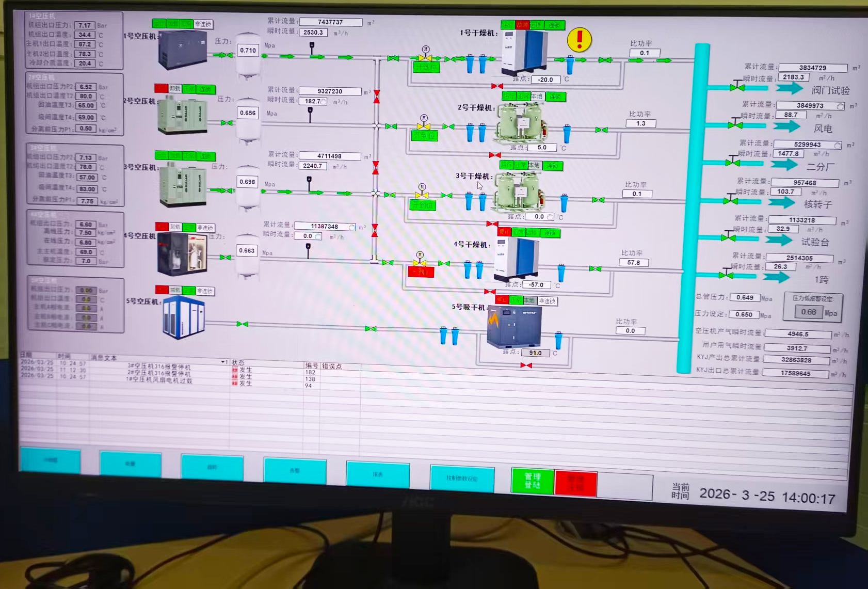Click the green 管理登陆 login button
The width and height of the screenshot is (868, 589).
[x=532, y=481]
